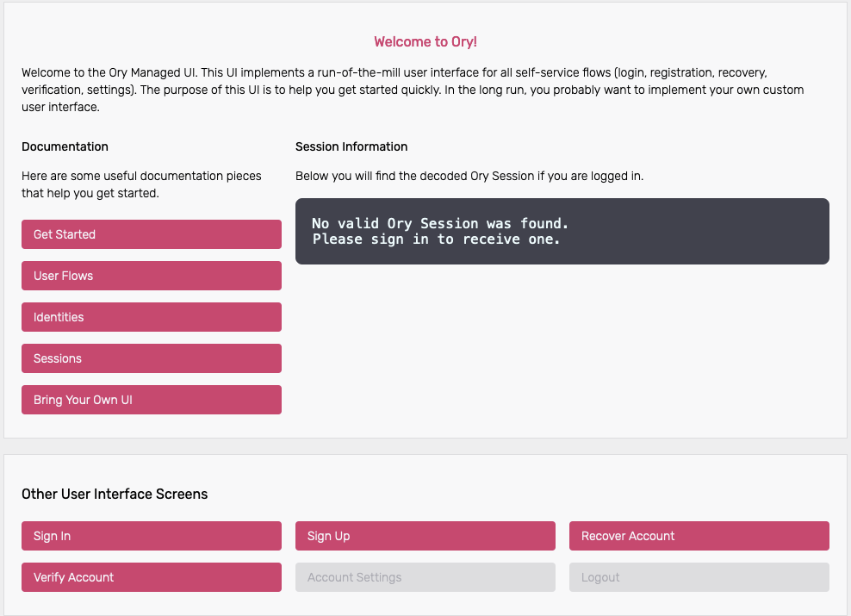Open the Get Started documentation
Viewport: 851px width, 616px height.
click(x=151, y=233)
